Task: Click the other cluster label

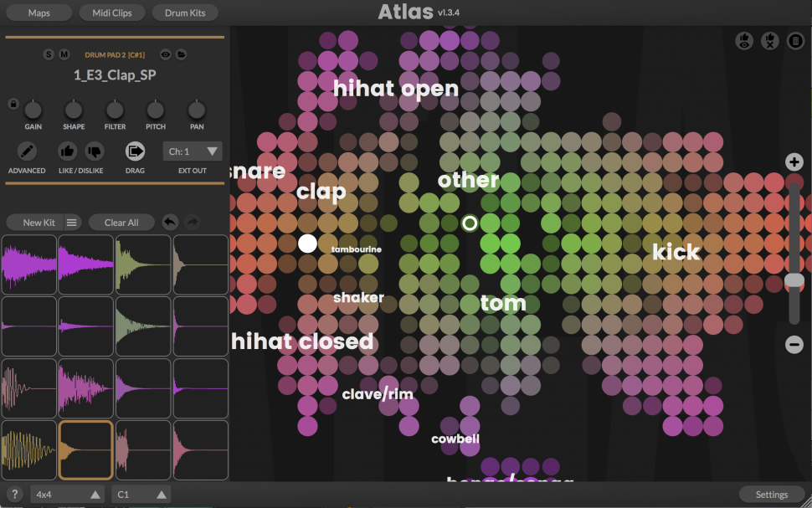Action: click(469, 180)
